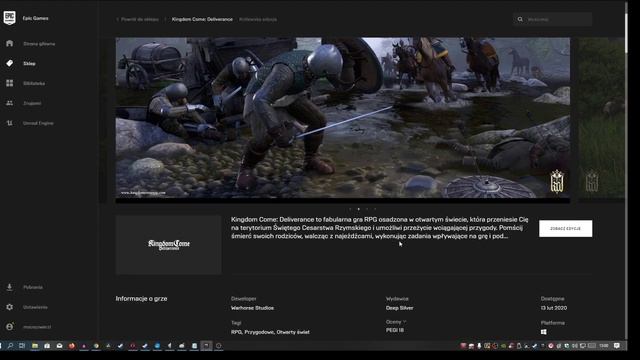Image resolution: width=640 pixels, height=360 pixels.
Task: Open the Pobrania menu label
Action: point(33,287)
